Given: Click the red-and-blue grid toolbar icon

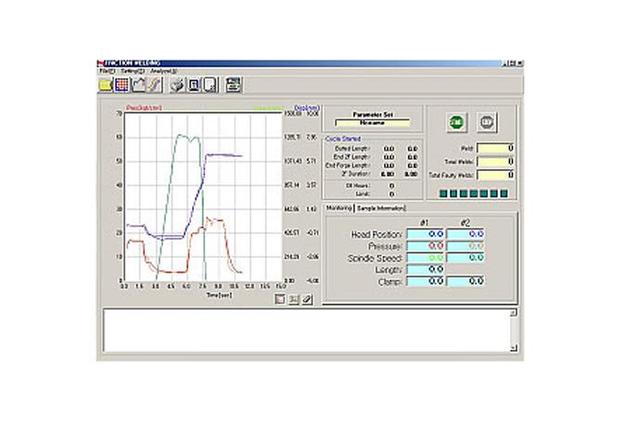Looking at the screenshot, I should coord(122,85).
